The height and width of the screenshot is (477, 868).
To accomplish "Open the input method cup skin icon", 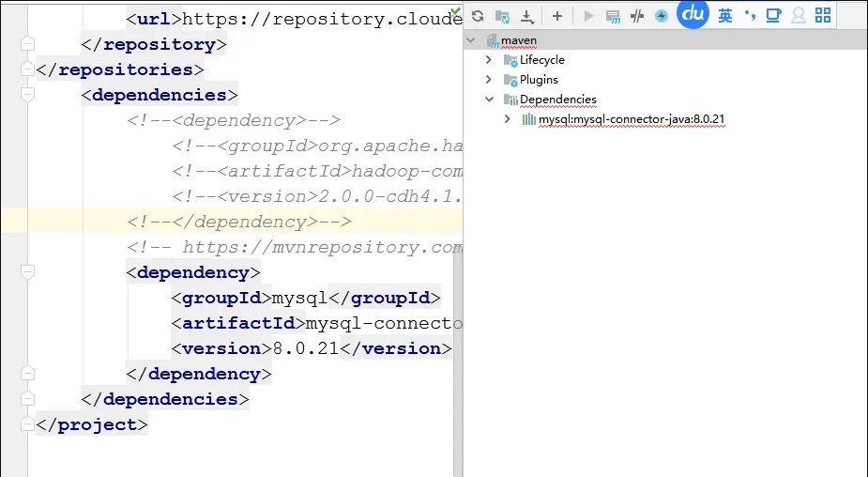I will [773, 16].
